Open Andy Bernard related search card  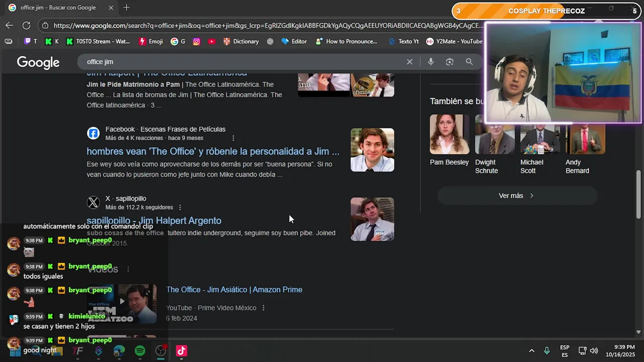click(x=585, y=144)
